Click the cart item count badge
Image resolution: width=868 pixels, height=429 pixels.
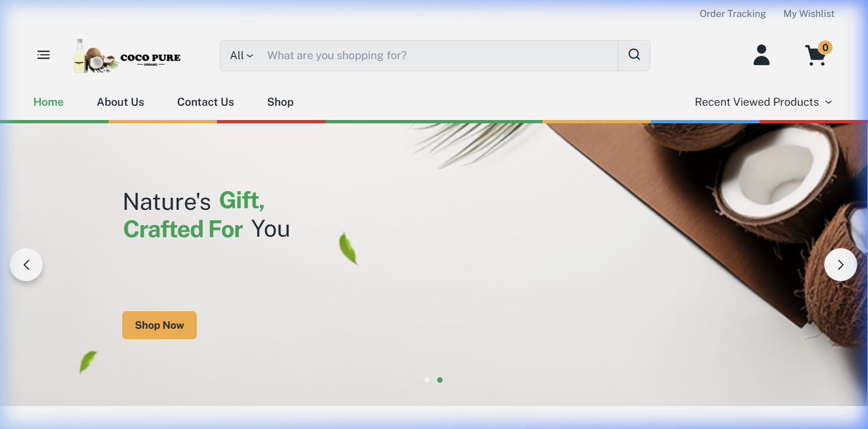(x=825, y=48)
